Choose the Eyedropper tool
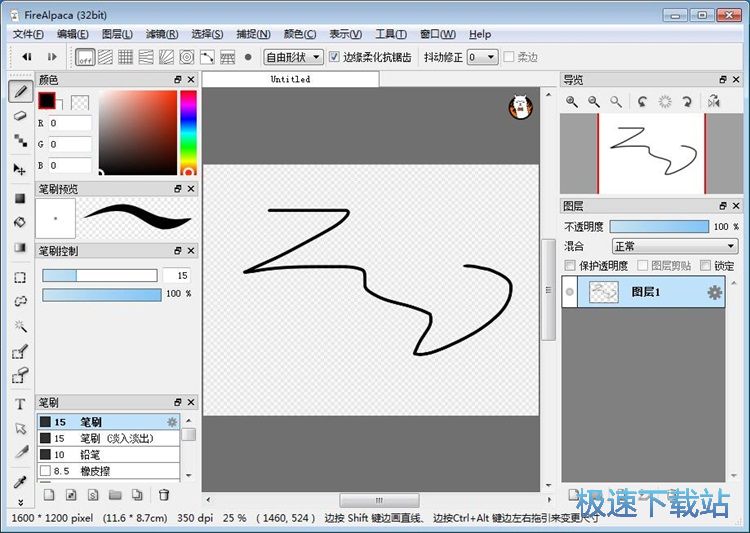This screenshot has width=750, height=533. 20,482
